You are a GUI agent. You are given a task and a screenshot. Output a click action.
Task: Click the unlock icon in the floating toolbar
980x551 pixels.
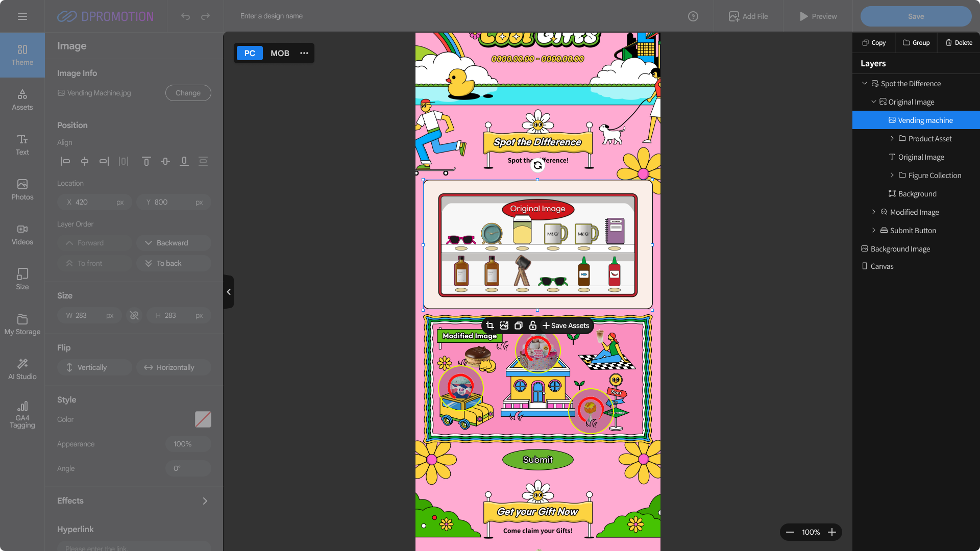(533, 325)
